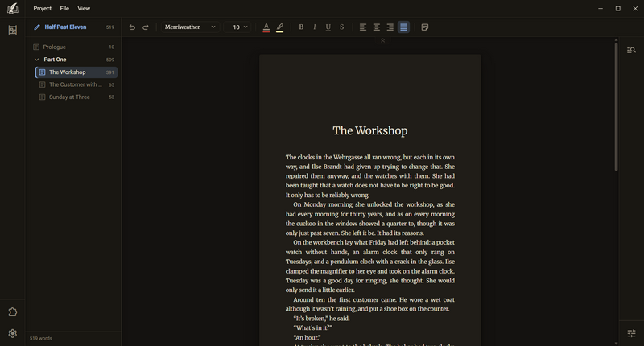
Task: Select The Workshop chapter
Action: (76, 72)
